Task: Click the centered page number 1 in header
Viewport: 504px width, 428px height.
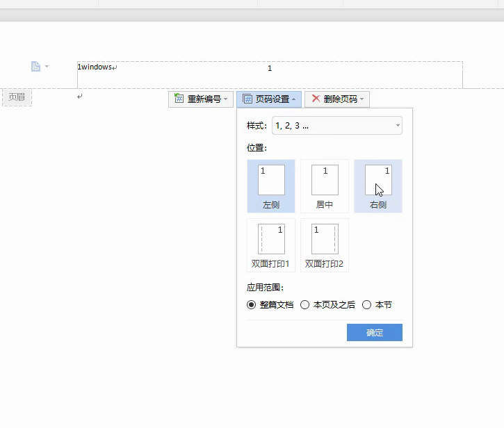Action: point(270,68)
